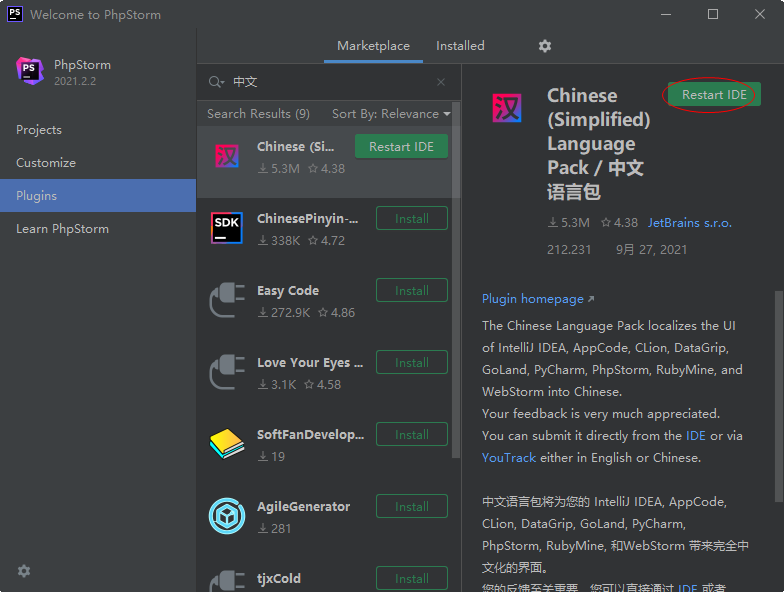Select the Love Your Eyes ... plugin name

(x=310, y=362)
